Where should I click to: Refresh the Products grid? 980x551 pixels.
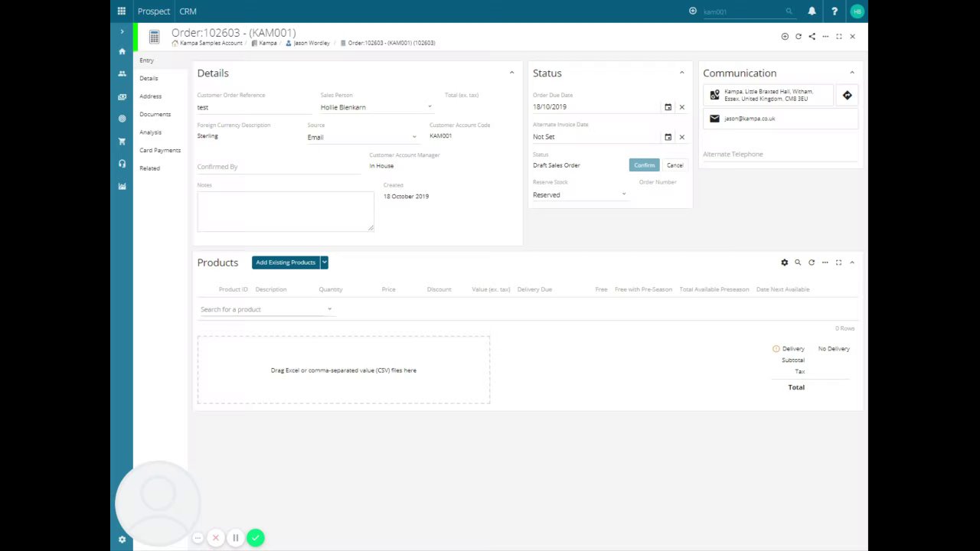[812, 262]
